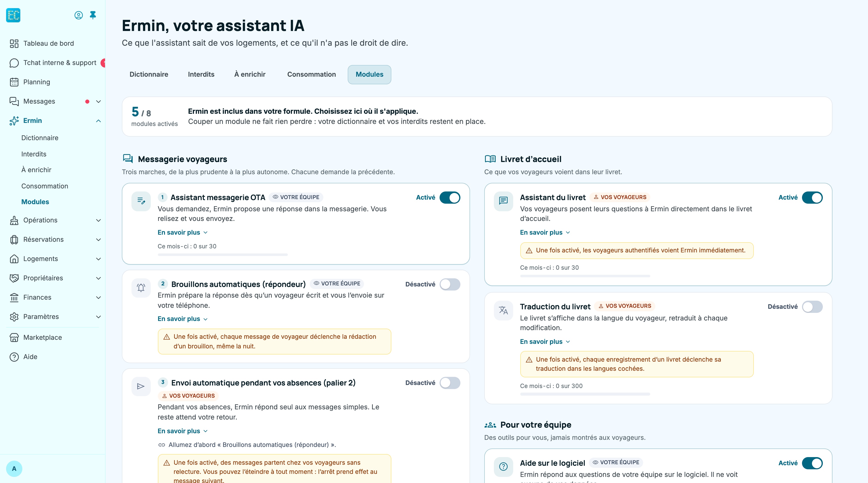Screen dimensions: 868x483
Task: Click the Traduction du livret translate icon
Action: pos(503,310)
